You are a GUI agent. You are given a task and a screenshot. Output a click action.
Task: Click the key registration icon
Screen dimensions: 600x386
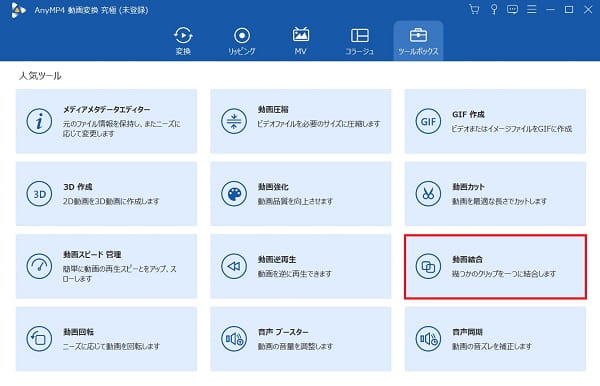pyautogui.click(x=494, y=9)
